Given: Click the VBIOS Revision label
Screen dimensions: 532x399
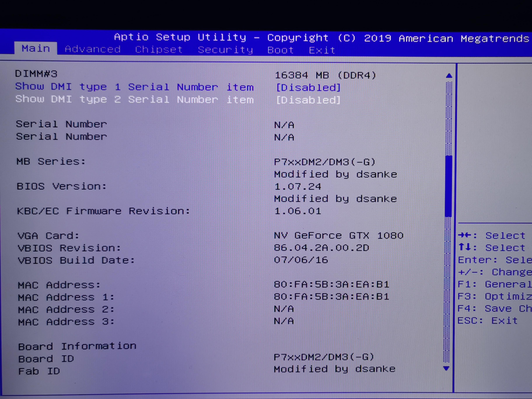Looking at the screenshot, I should pos(69,248).
